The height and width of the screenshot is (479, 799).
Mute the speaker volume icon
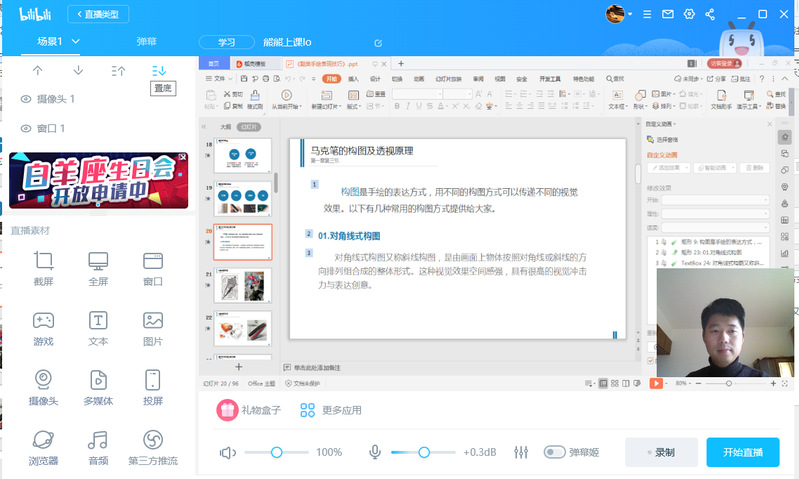pos(228,452)
